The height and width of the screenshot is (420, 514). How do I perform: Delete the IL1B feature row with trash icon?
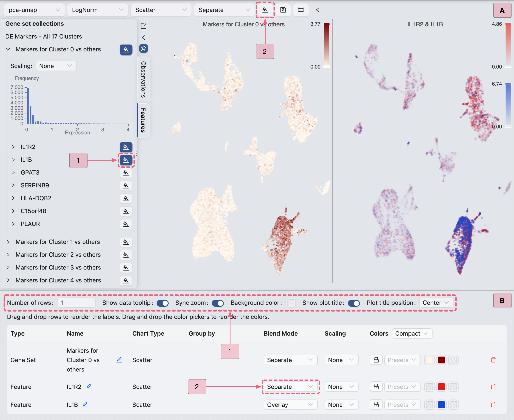pyautogui.click(x=493, y=404)
